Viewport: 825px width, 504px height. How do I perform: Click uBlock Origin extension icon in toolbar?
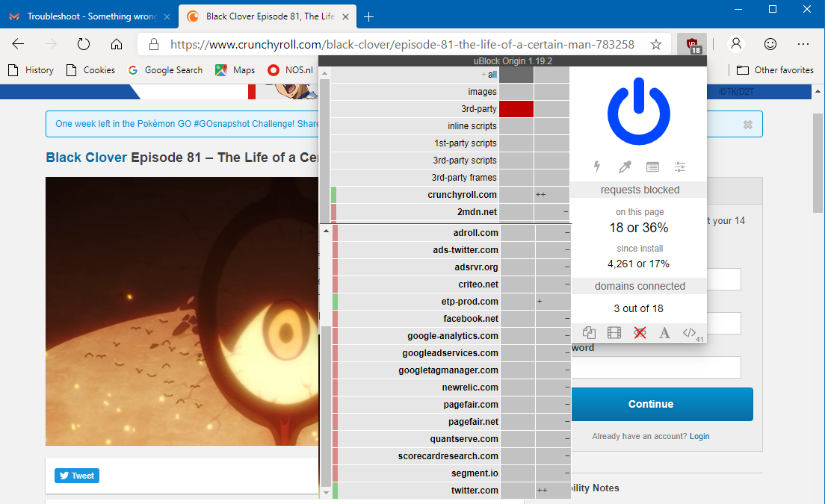(693, 44)
